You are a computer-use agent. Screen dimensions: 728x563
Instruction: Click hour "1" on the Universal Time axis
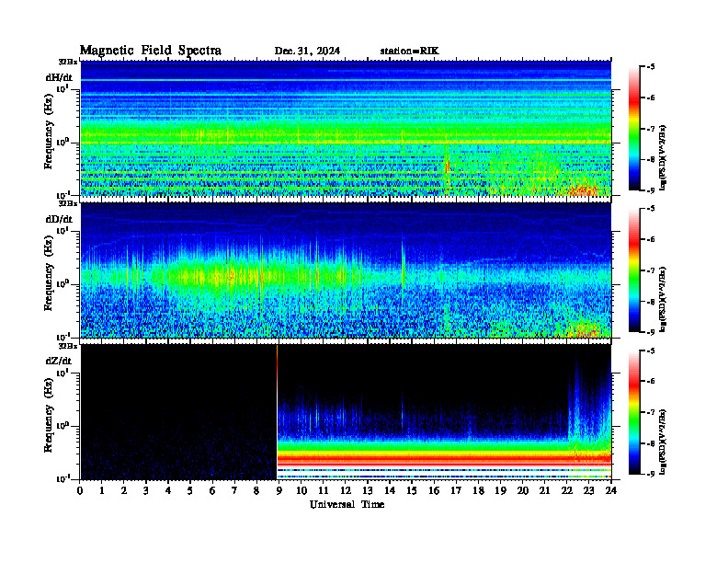(102, 491)
